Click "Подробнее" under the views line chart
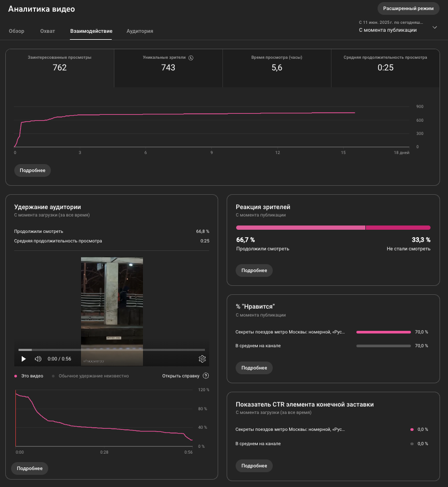Image resolution: width=448 pixels, height=487 pixels. tap(33, 170)
